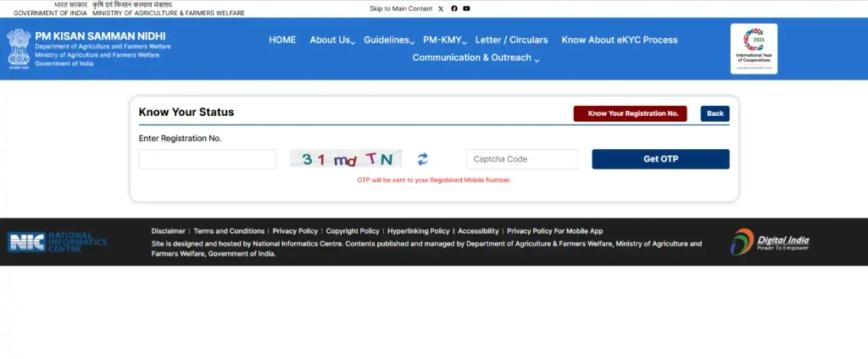Expand the About Us dropdown

[x=332, y=40]
